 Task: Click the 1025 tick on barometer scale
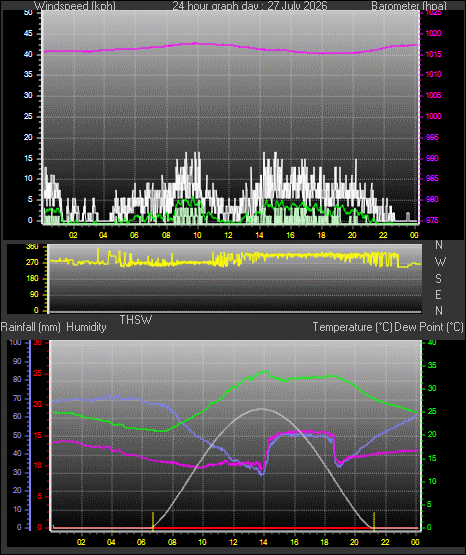pos(433,13)
